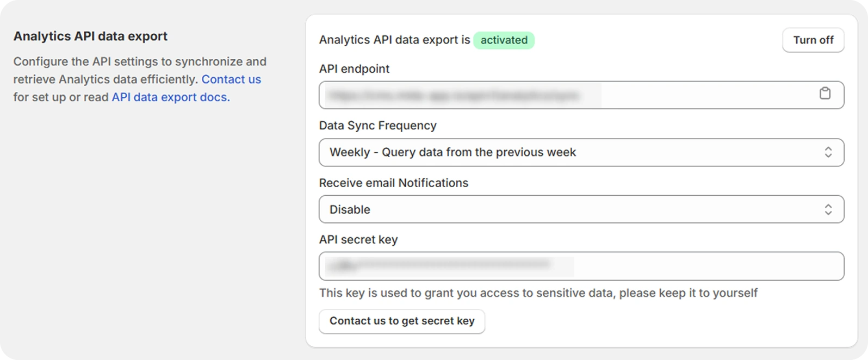The image size is (868, 360).
Task: Open the API data export docs link
Action: click(x=171, y=97)
